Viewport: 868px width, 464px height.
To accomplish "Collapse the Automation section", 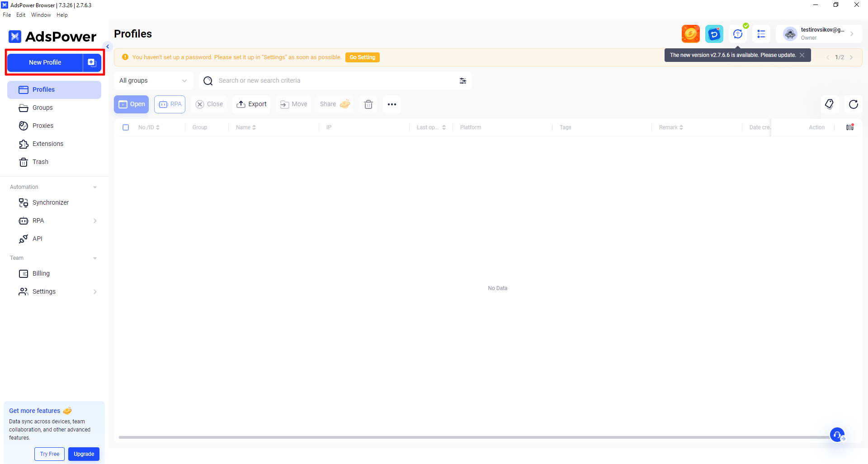I will 94,187.
